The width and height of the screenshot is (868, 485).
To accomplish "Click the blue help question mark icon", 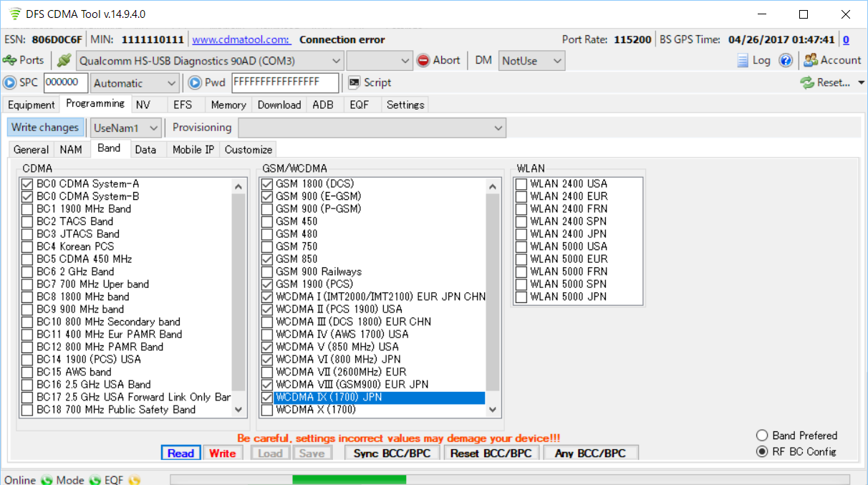I will (786, 61).
